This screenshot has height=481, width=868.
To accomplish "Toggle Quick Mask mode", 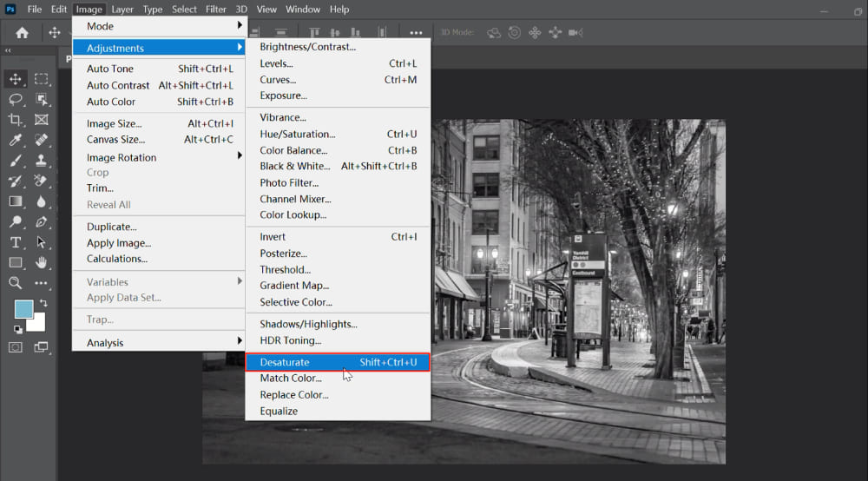I will coord(15,347).
